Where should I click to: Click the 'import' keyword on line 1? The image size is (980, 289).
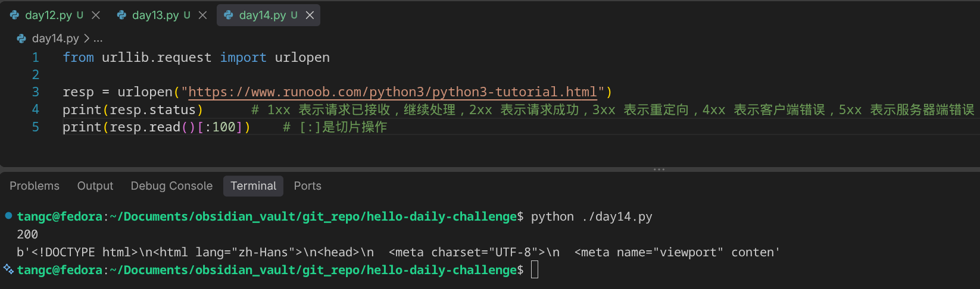[x=243, y=58]
